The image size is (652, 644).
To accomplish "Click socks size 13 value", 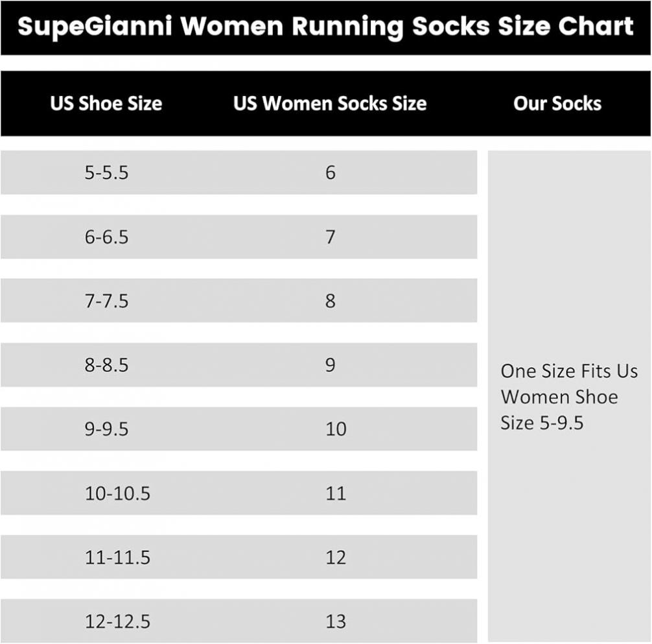I will click(336, 621).
